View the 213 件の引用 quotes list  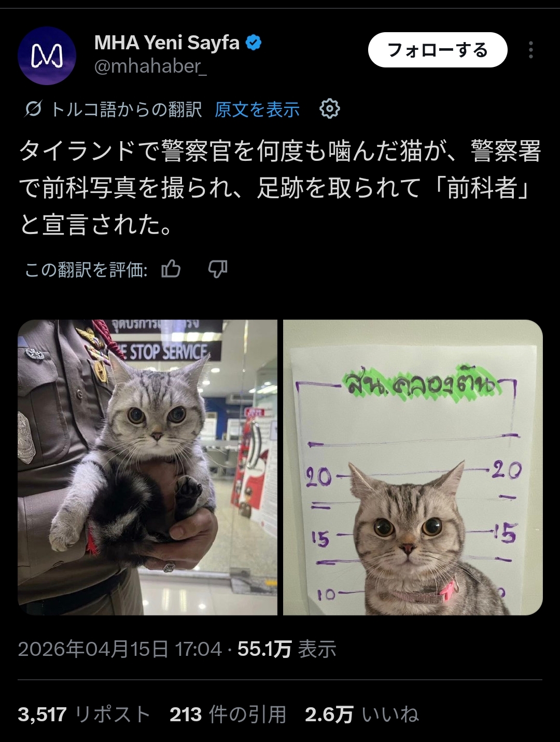(x=228, y=714)
